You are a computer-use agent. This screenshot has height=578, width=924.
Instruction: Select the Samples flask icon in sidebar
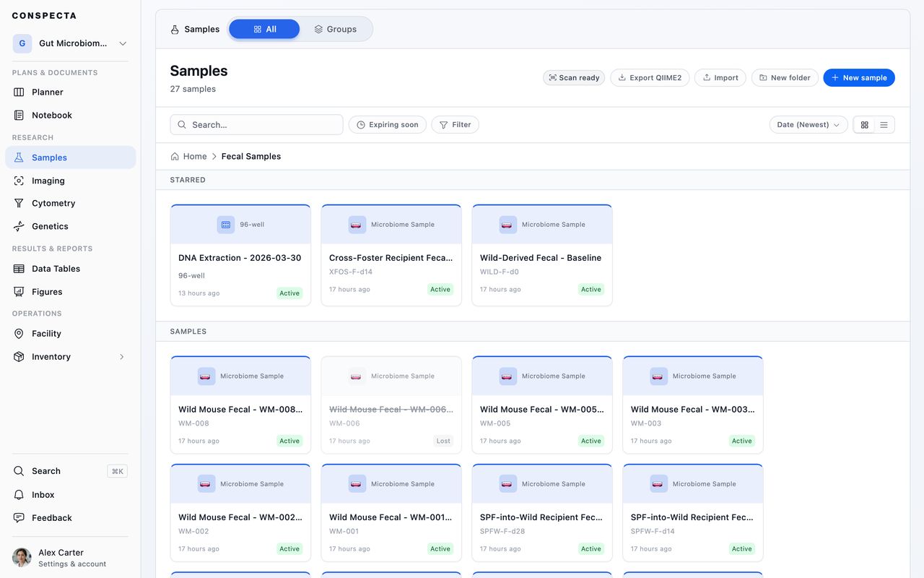(19, 158)
